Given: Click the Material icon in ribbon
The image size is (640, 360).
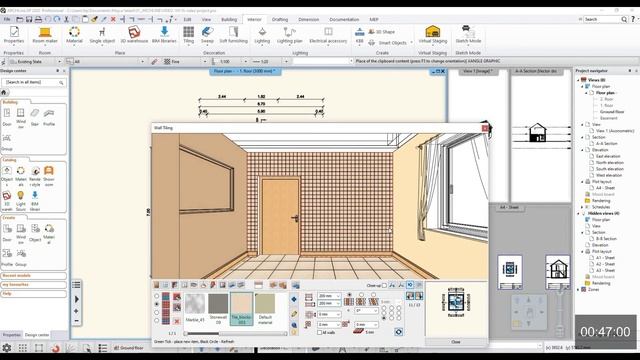Looking at the screenshot, I should (74, 35).
